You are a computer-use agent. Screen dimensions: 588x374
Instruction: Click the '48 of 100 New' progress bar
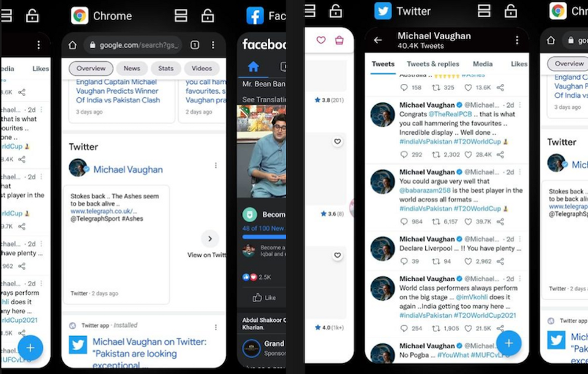click(x=264, y=237)
